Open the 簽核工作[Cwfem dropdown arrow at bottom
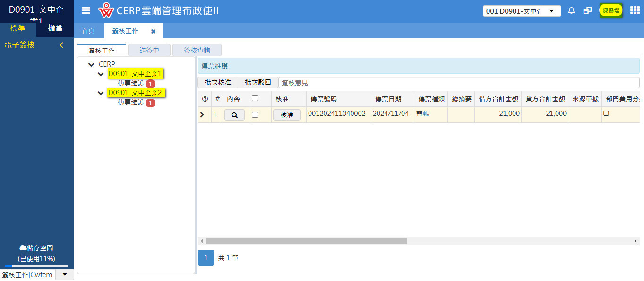The width and height of the screenshot is (644, 281). 65,275
